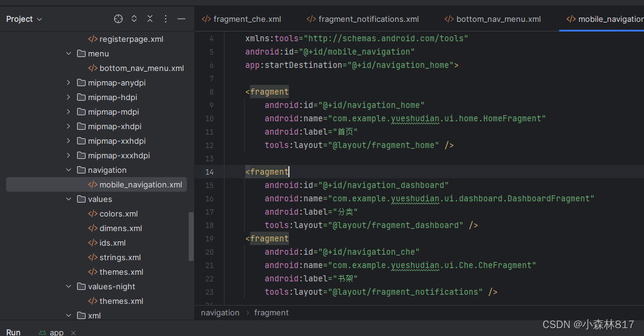Click "@+id/navigation_che" id value

[x=369, y=252]
